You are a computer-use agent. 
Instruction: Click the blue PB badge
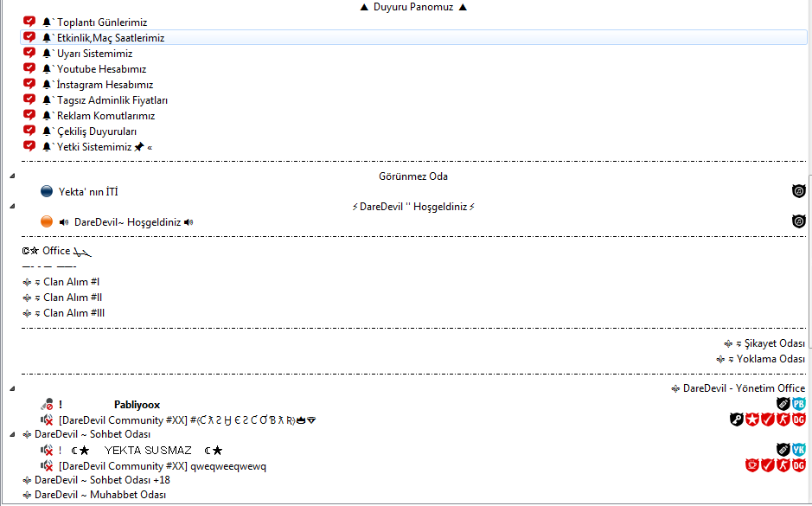tap(798, 404)
